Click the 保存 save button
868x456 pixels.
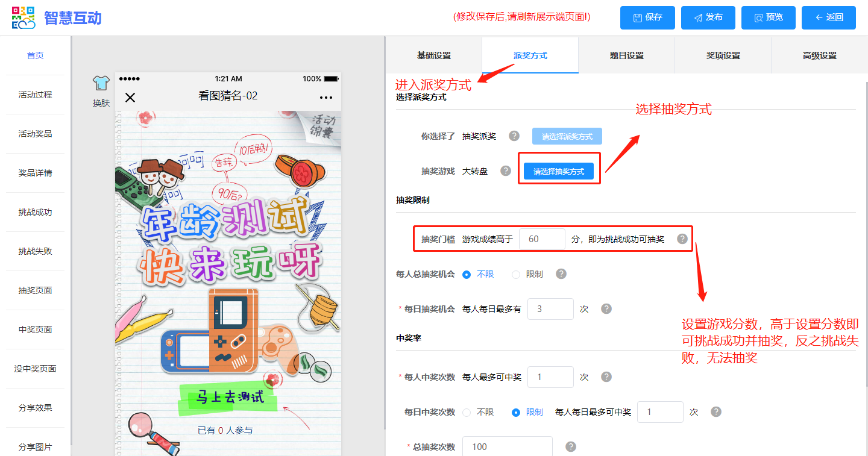tap(647, 17)
